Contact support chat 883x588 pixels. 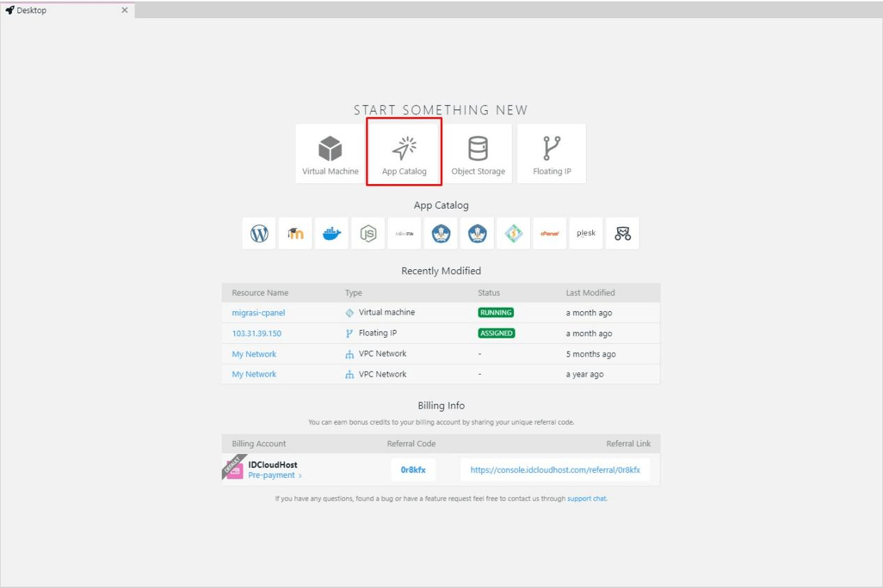[587, 499]
